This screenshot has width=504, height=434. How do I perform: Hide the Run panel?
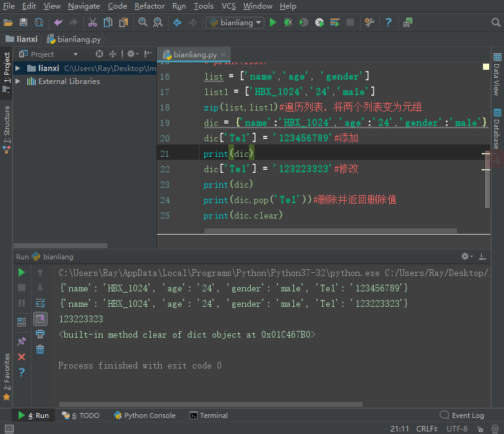pyautogui.click(x=482, y=256)
